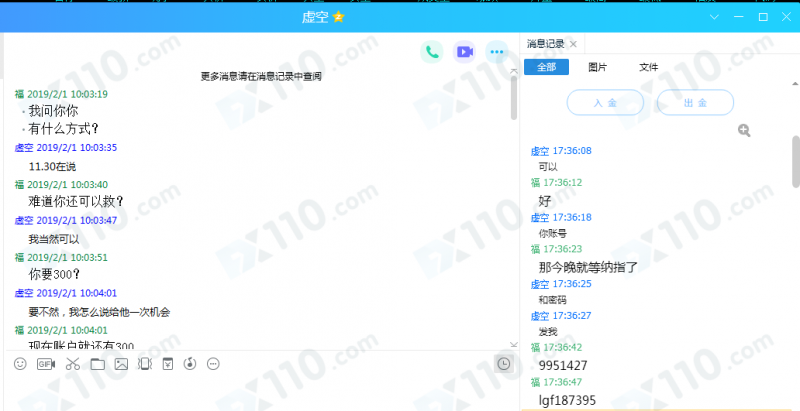
Task: Click message 要不然,我怎么说给他一次机会
Action: click(99, 312)
